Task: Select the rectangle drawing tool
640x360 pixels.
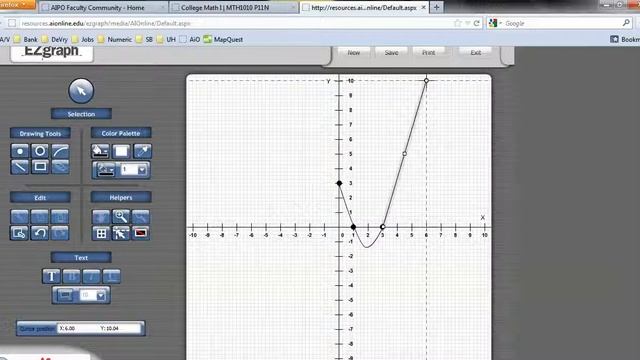Action: point(40,167)
